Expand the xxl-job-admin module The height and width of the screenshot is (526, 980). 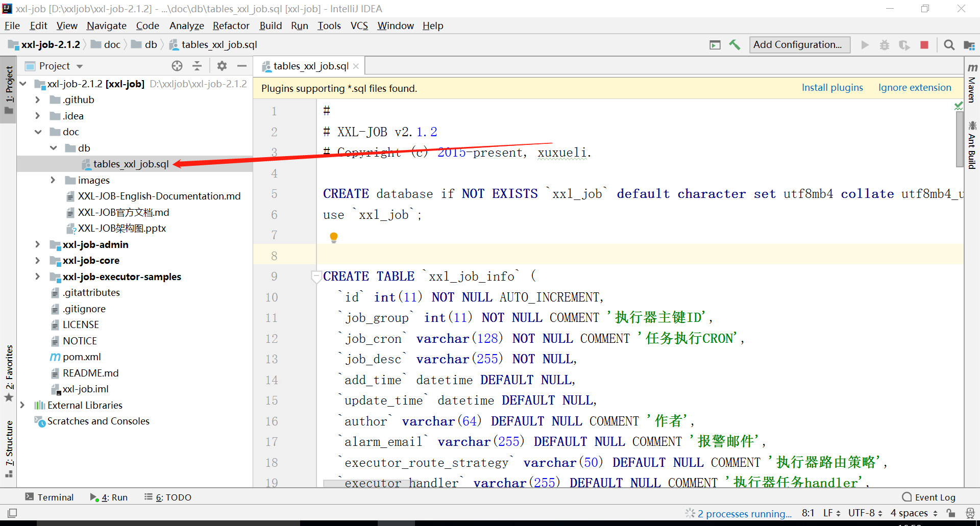(38, 244)
